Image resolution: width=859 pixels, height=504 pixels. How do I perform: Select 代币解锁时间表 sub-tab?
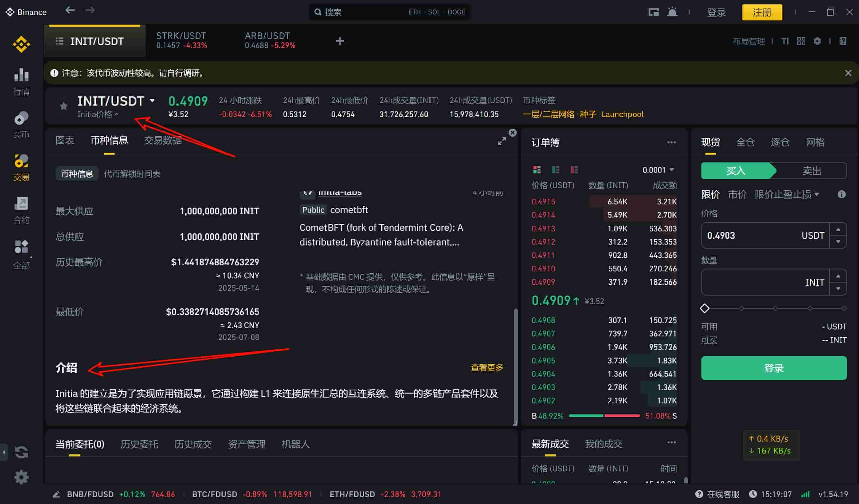coord(132,174)
